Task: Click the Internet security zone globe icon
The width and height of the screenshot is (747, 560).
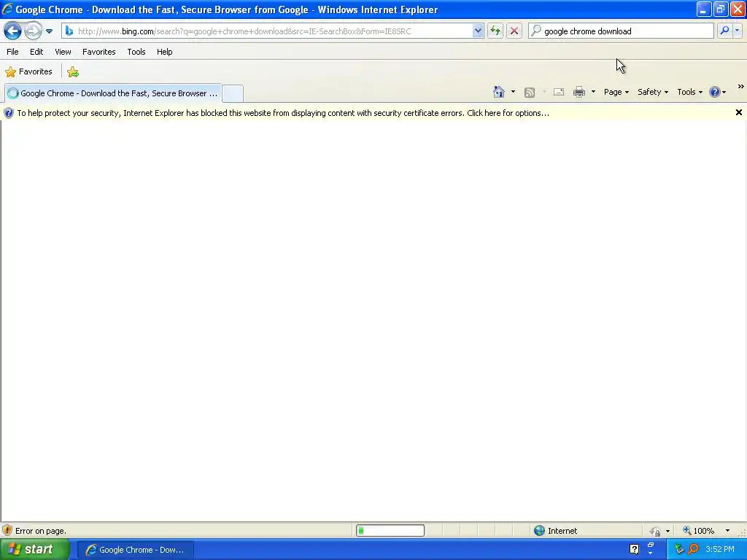Action: tap(539, 531)
